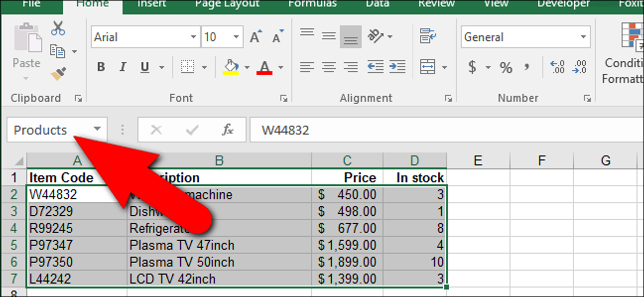Switch to the Review tab

pos(436,4)
